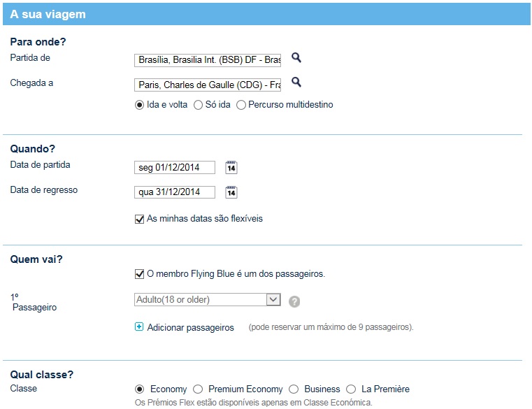Choose Percurso multidestino radio button
The height and width of the screenshot is (409, 532).
pyautogui.click(x=241, y=105)
